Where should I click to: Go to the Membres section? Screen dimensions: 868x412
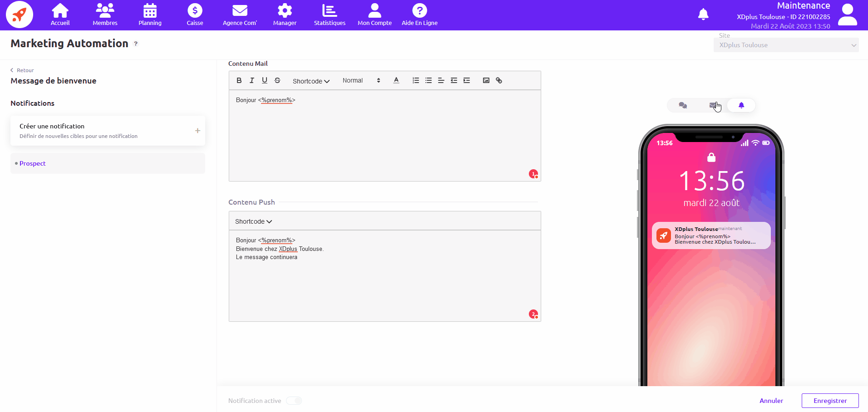(x=105, y=15)
